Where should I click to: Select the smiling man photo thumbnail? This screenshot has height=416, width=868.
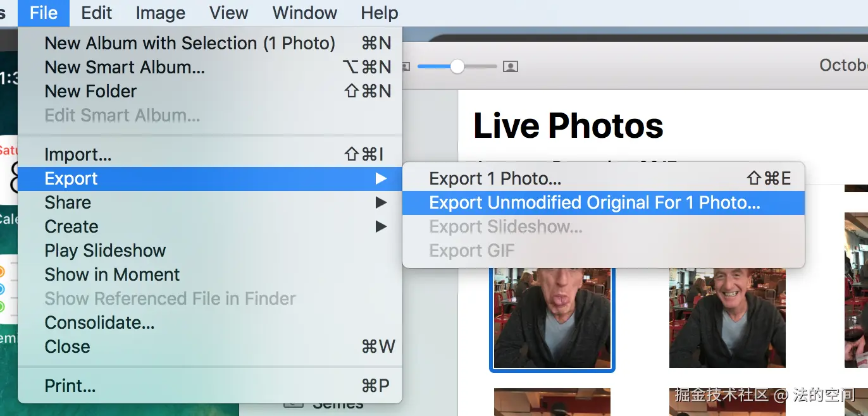[728, 318]
